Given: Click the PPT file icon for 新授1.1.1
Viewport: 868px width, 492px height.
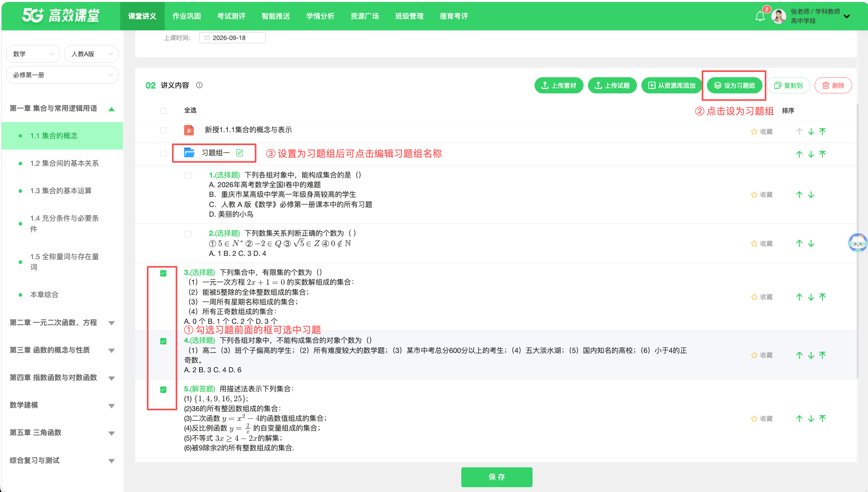Looking at the screenshot, I should coord(189,130).
